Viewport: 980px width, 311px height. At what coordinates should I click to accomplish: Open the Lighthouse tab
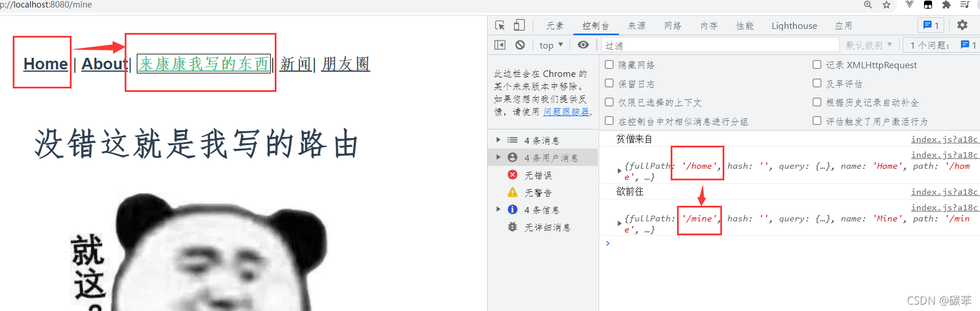click(794, 25)
